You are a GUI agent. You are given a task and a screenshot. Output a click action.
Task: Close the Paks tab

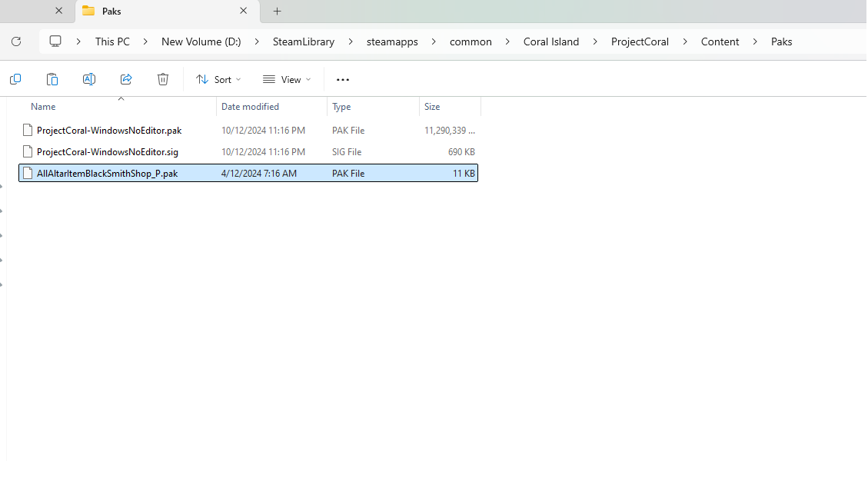244,11
